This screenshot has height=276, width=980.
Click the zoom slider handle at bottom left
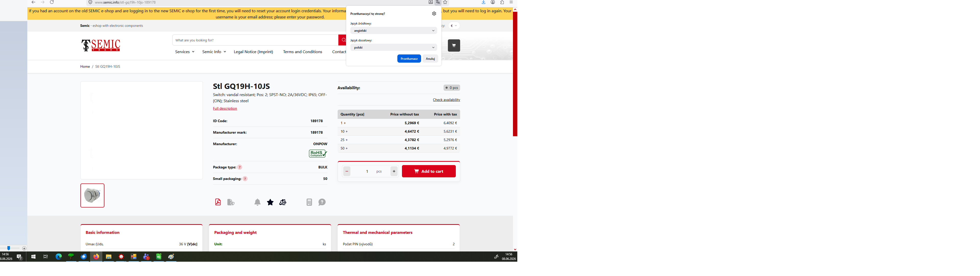9,248
